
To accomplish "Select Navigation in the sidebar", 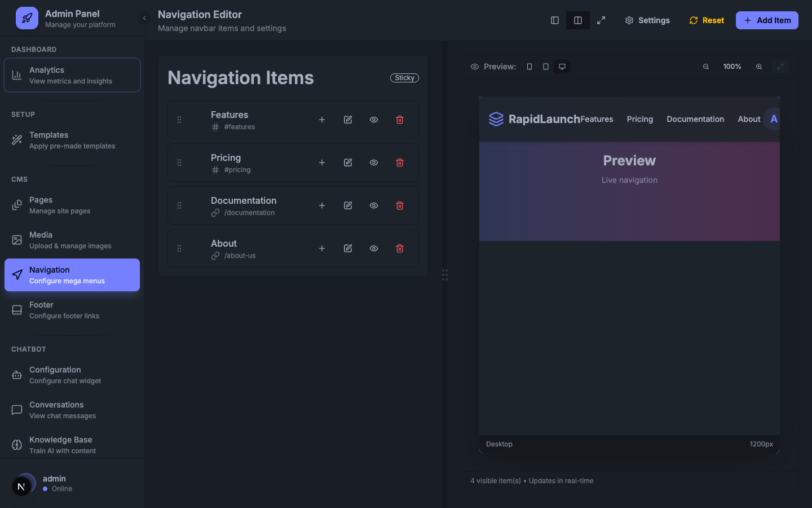I will coord(72,275).
